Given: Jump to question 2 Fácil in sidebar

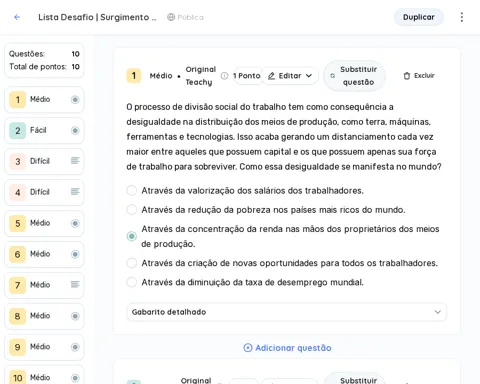Looking at the screenshot, I should pos(44,130).
